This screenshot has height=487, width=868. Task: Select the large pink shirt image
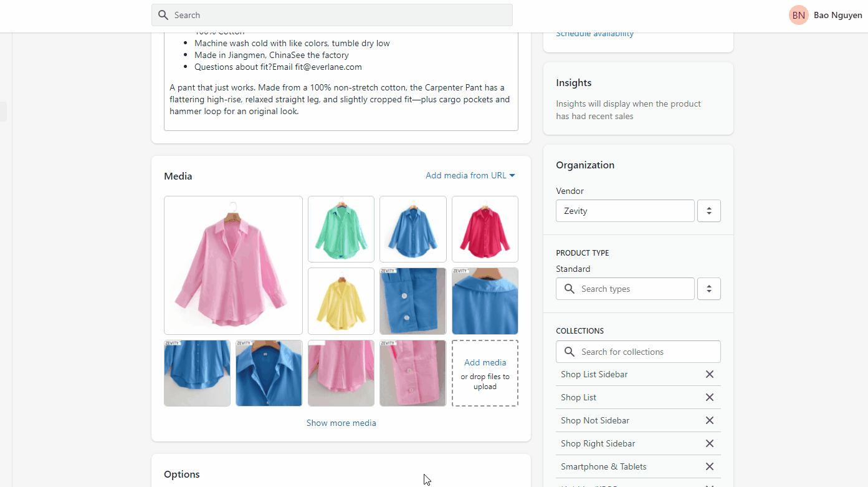pos(233,265)
